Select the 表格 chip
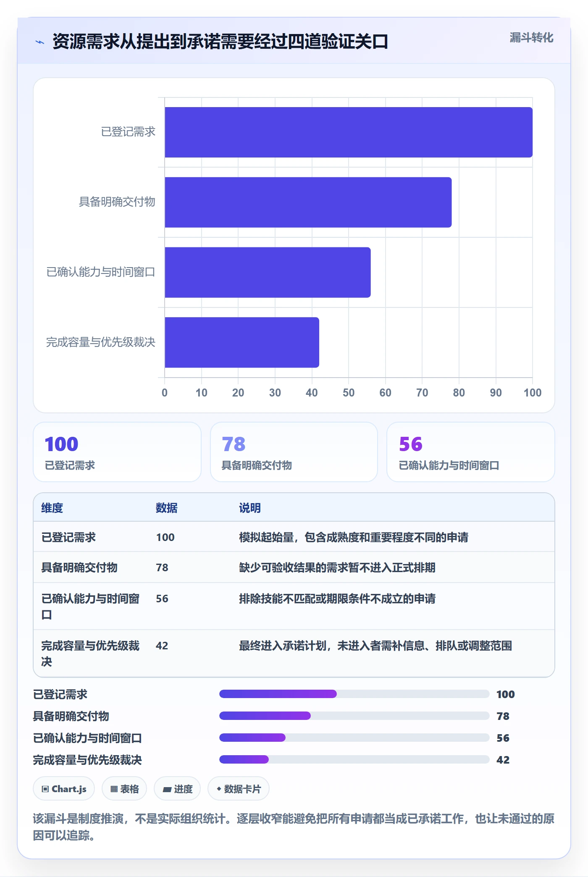Viewport: 588px width, 877px height. (124, 789)
